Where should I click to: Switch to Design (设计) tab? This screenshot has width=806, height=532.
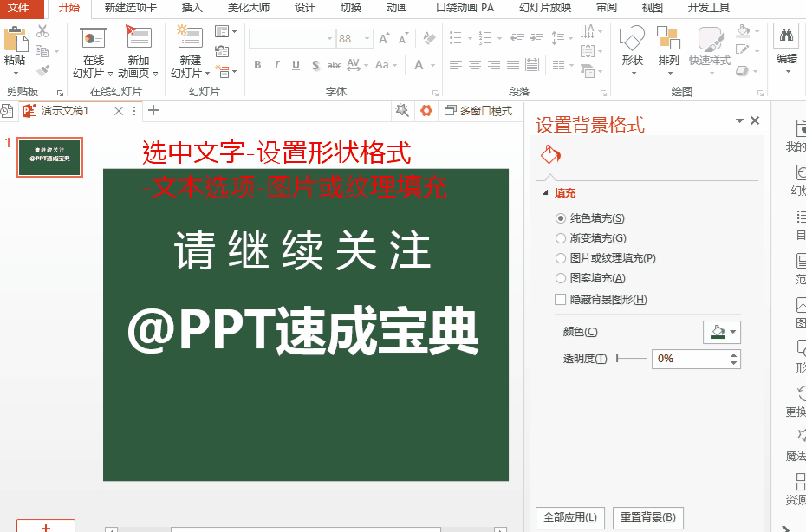(305, 8)
